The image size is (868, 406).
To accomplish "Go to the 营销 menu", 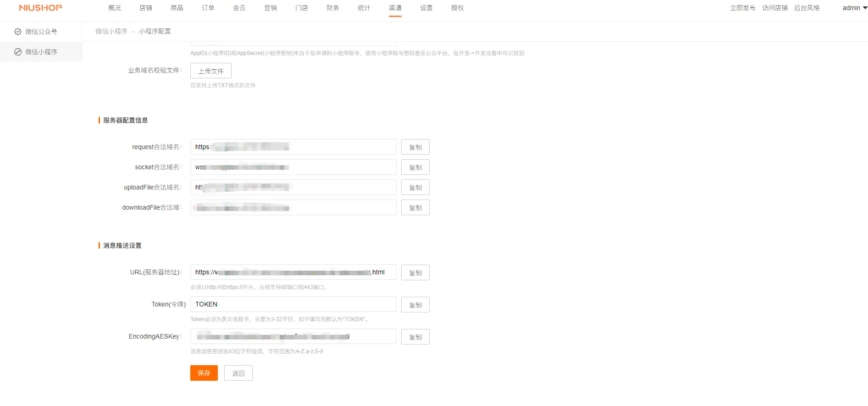I will tap(270, 8).
